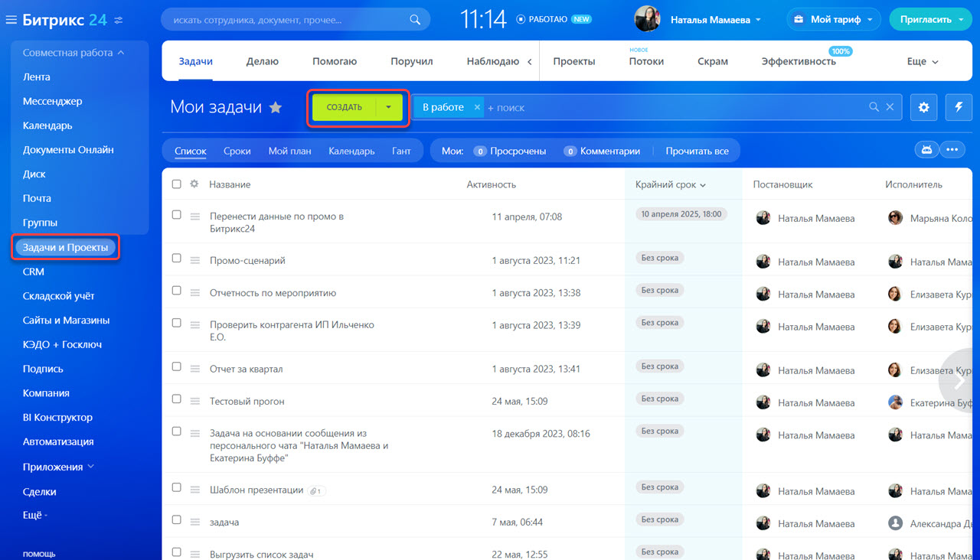Check the Отчетность по мероприятию checkbox
This screenshot has width=980, height=560.
177,291
